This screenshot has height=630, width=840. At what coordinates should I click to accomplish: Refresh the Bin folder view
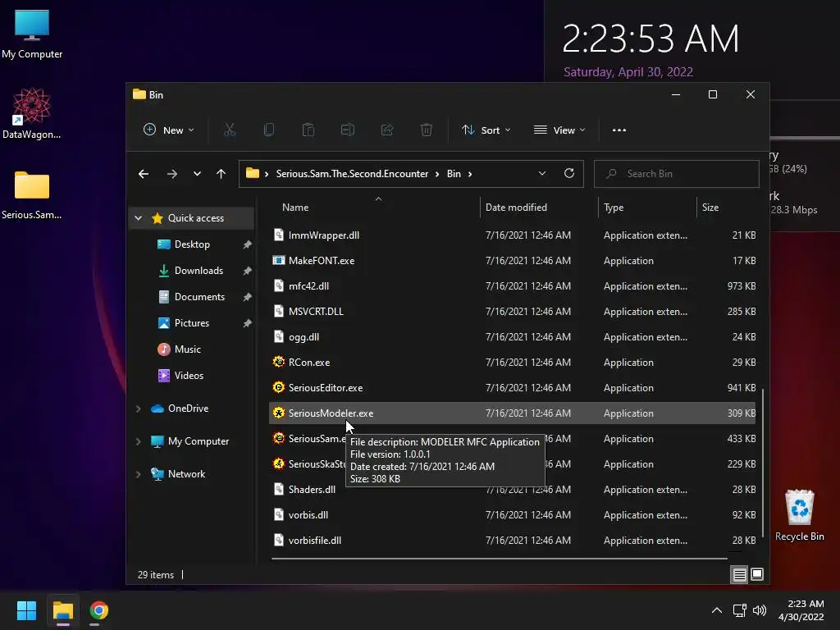point(569,173)
